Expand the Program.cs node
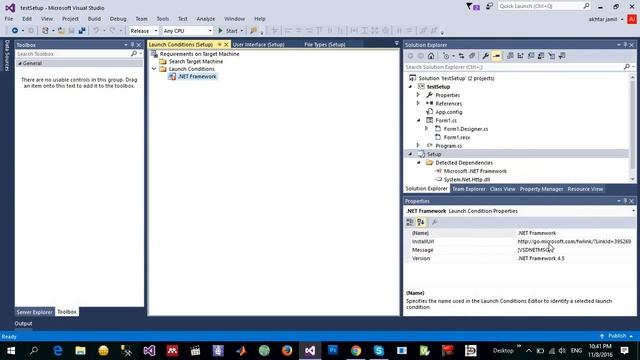 coord(418,145)
